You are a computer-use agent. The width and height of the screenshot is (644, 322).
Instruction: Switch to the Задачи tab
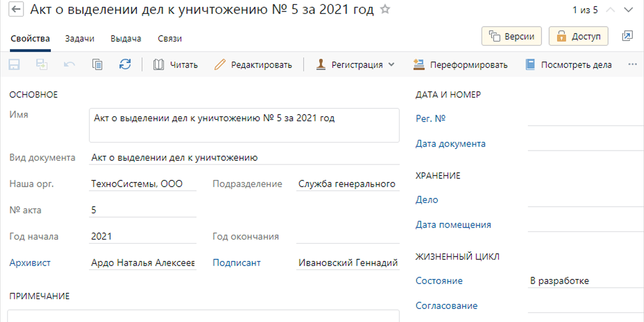pos(80,39)
